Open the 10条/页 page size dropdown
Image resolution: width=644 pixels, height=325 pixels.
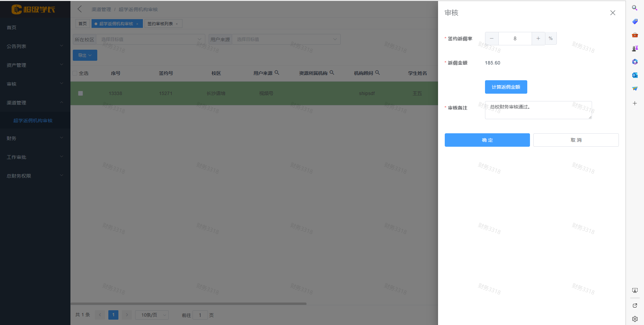point(152,315)
